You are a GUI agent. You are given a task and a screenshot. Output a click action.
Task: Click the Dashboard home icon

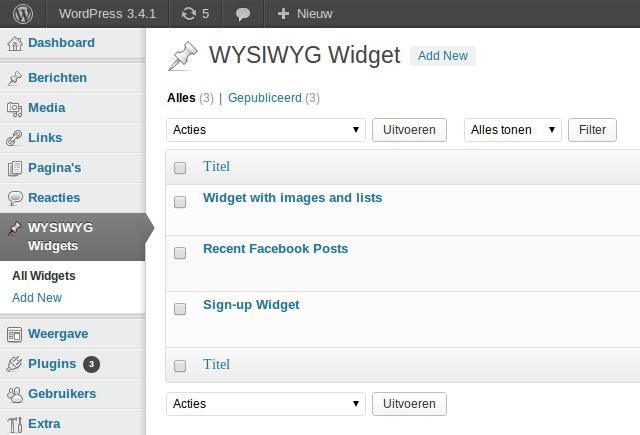[x=15, y=43]
